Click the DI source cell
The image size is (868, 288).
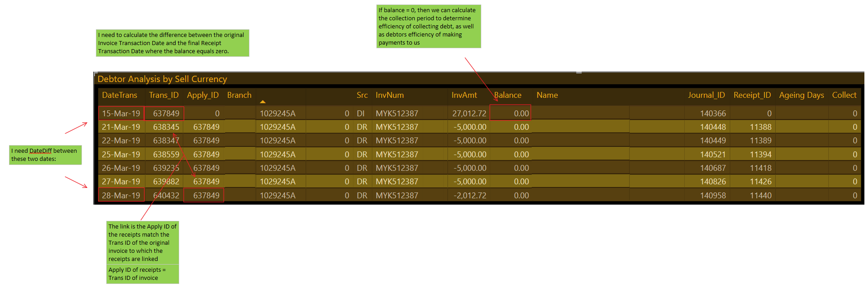coord(361,114)
